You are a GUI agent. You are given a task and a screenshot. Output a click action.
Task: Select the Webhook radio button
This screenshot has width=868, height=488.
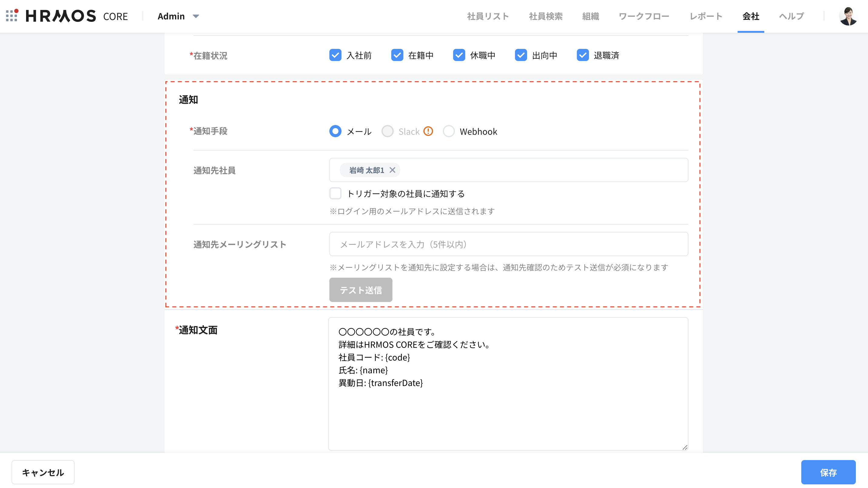tap(449, 131)
